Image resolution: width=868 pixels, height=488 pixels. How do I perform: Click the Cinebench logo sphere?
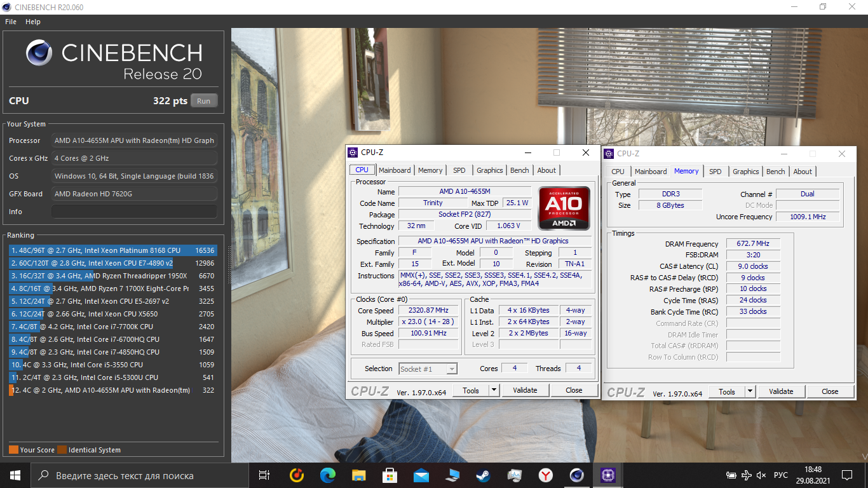[x=39, y=53]
